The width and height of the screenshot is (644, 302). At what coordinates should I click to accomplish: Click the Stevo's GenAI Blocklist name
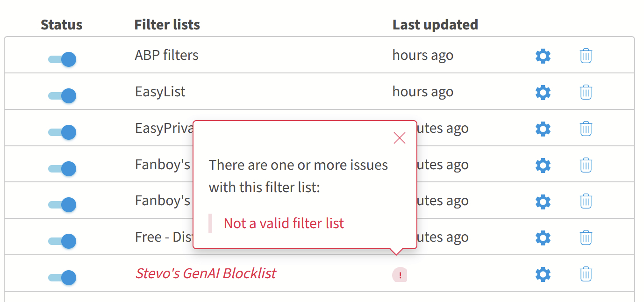point(206,273)
